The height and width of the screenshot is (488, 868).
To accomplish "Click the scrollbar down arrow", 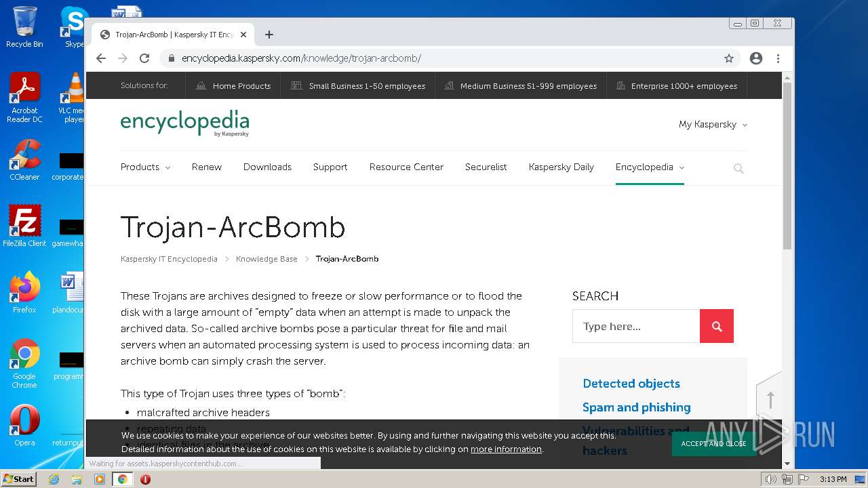I will point(787,464).
